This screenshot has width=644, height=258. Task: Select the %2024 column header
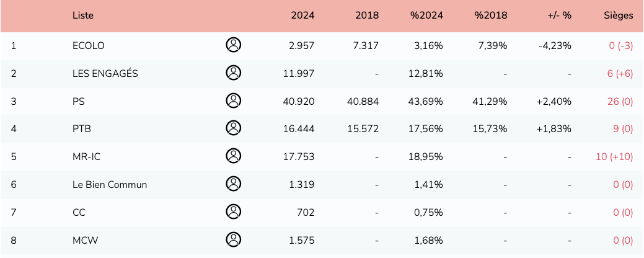pyautogui.click(x=426, y=16)
